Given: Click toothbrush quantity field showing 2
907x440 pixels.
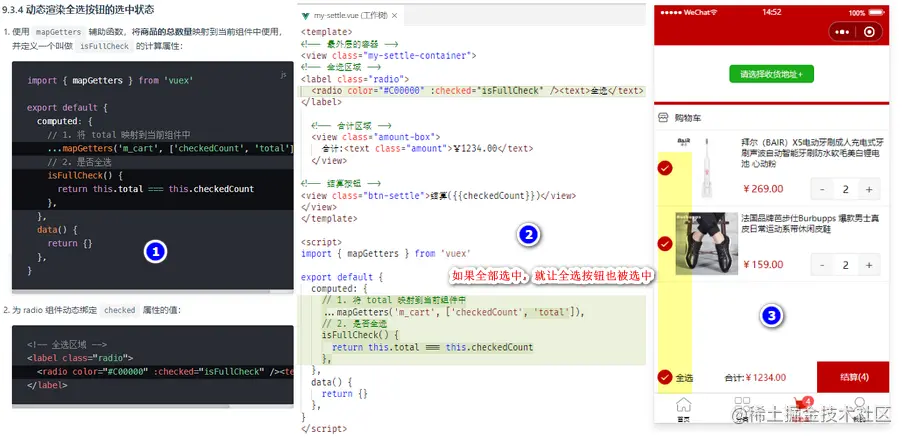Looking at the screenshot, I should pyautogui.click(x=846, y=189).
